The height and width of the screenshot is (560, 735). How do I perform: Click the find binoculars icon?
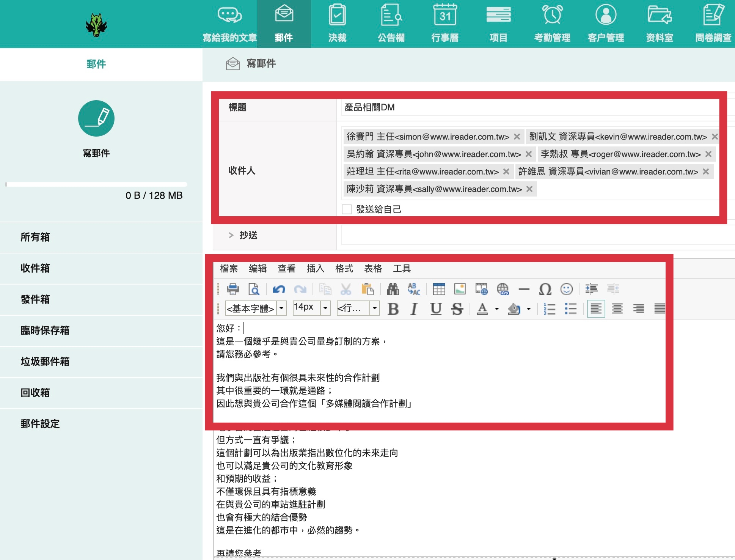(393, 289)
